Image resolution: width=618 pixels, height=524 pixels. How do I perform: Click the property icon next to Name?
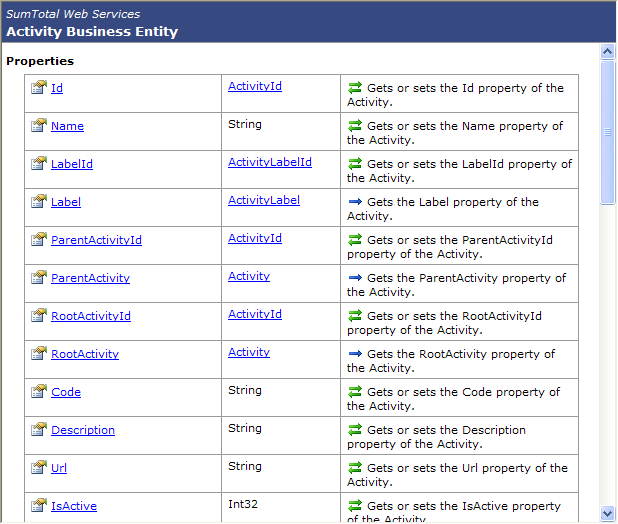click(39, 126)
